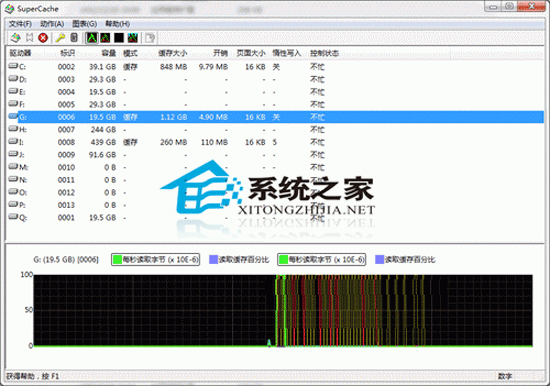550x386 pixels.
Task: Select the Q: drive icon
Action: pyautogui.click(x=13, y=217)
